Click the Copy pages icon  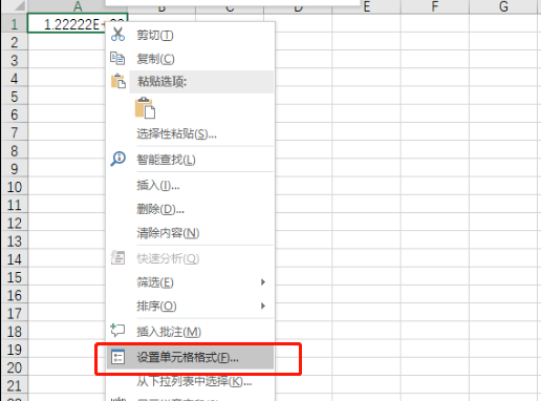coord(118,58)
